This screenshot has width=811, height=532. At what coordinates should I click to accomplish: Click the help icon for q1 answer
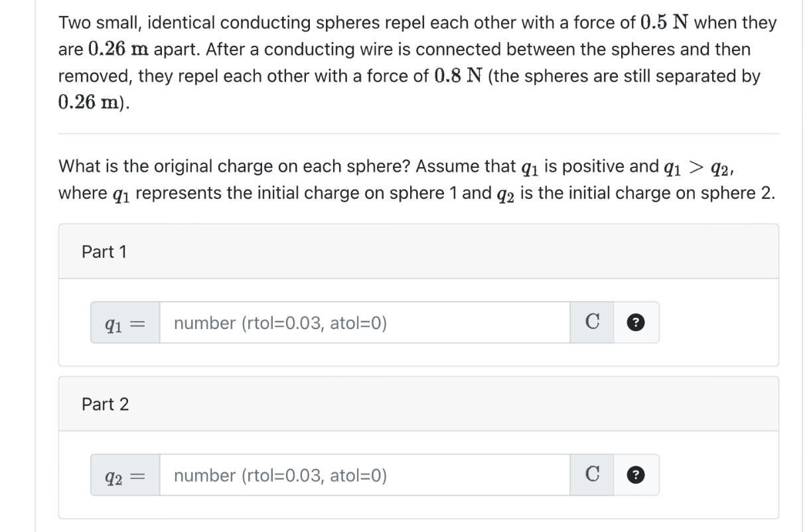point(636,323)
